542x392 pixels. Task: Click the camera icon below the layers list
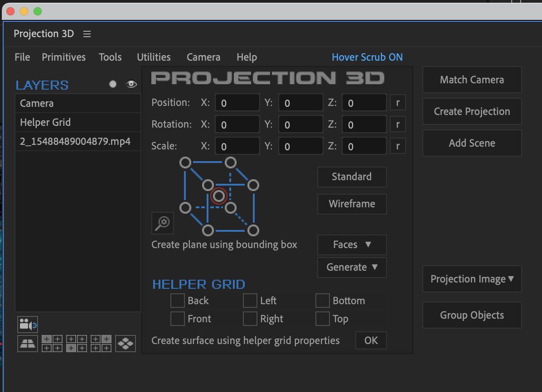click(x=28, y=325)
